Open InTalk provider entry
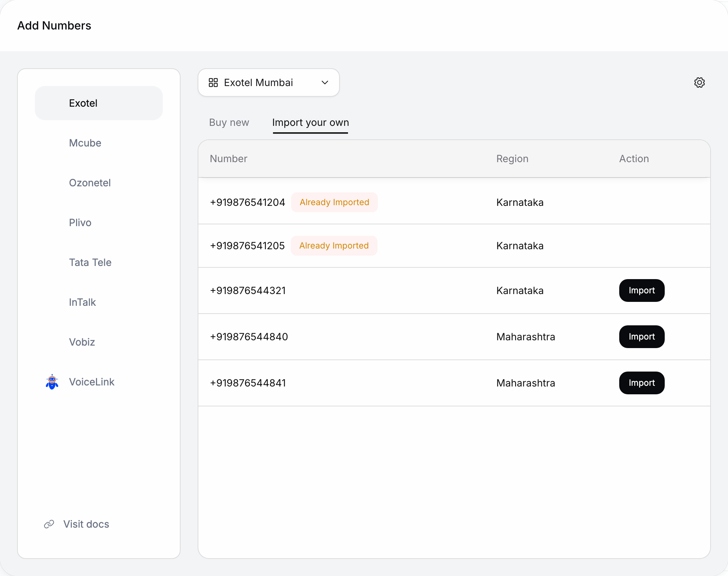The width and height of the screenshot is (728, 576). (99, 302)
